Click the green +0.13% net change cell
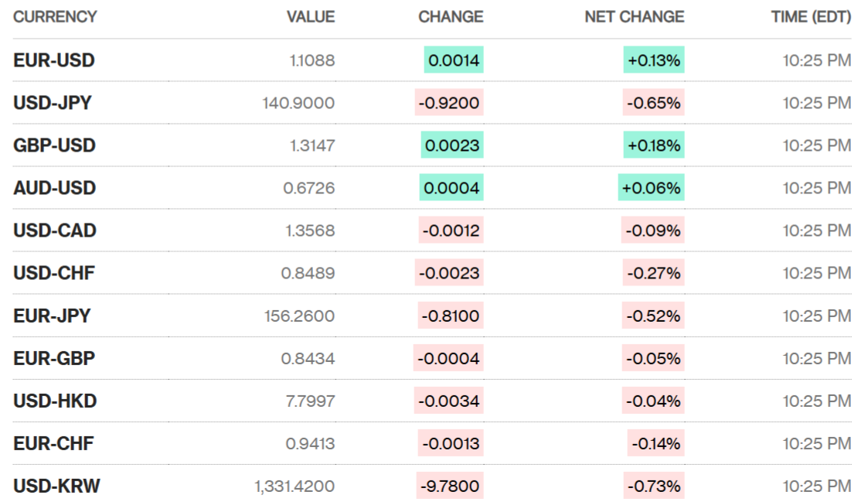868x502 pixels. (654, 60)
